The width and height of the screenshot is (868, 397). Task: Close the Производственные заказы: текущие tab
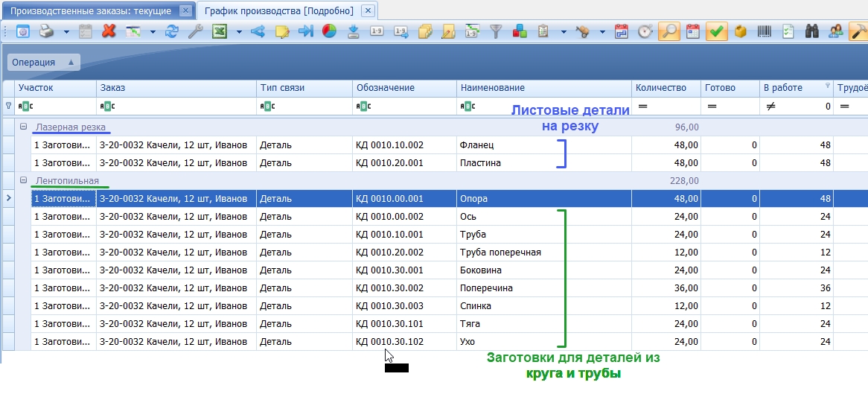(x=186, y=10)
